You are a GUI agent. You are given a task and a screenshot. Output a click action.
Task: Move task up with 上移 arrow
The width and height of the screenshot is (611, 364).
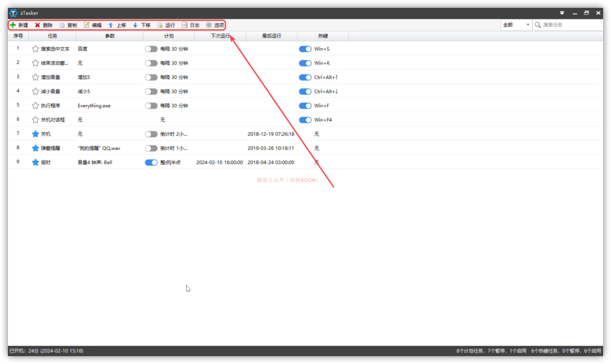click(x=111, y=25)
